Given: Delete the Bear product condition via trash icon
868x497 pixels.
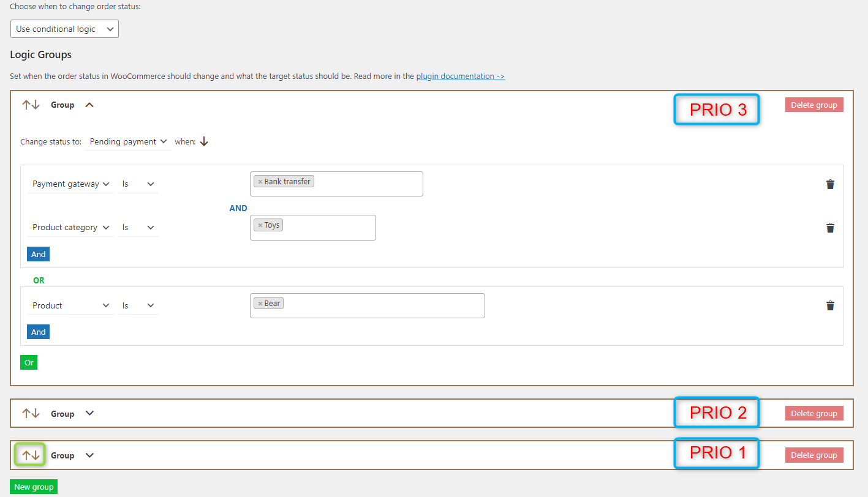Looking at the screenshot, I should click(x=830, y=305).
